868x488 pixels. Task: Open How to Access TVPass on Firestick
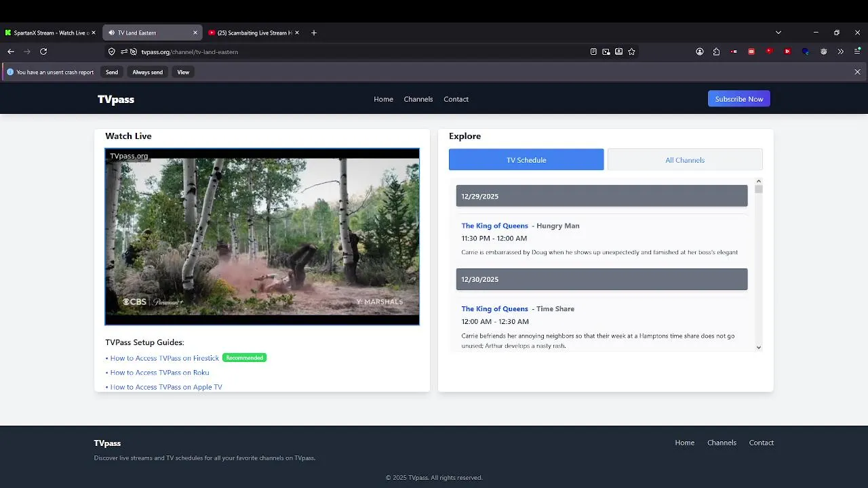[165, 358]
